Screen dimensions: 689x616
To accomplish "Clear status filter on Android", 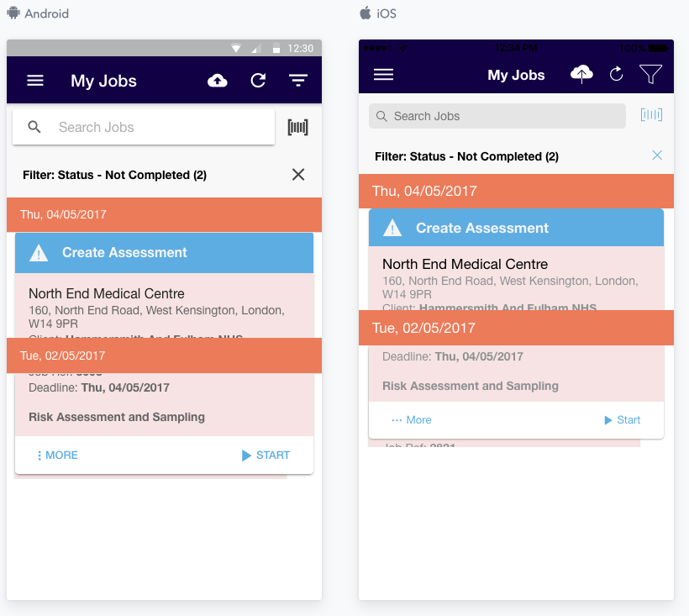I will coord(298,175).
